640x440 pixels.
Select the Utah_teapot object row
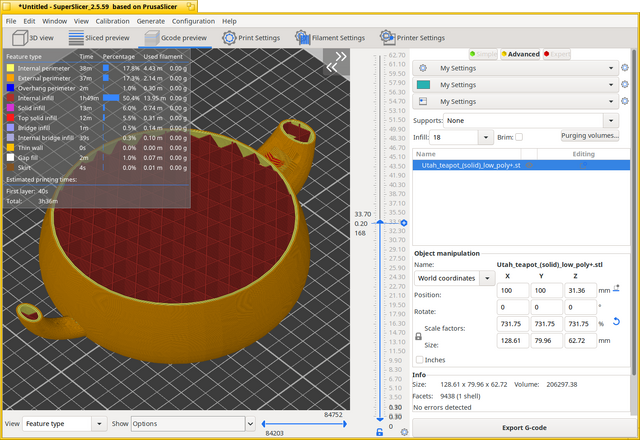pos(521,165)
